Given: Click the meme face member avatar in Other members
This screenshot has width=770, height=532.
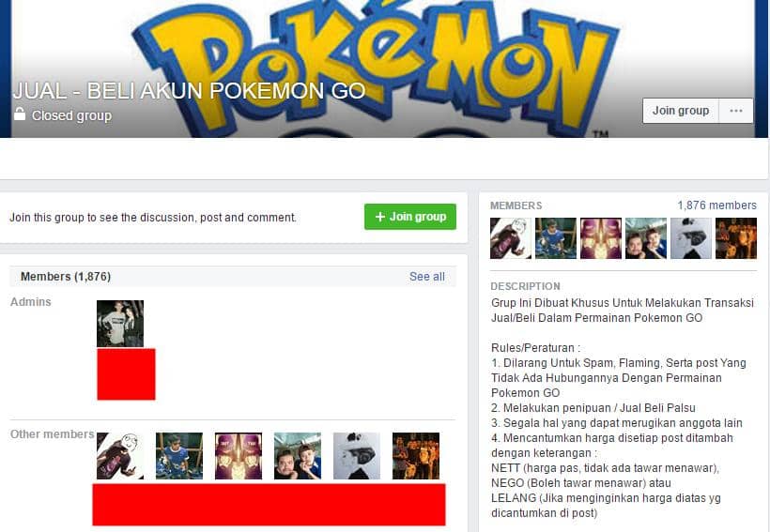Looking at the screenshot, I should point(120,455).
